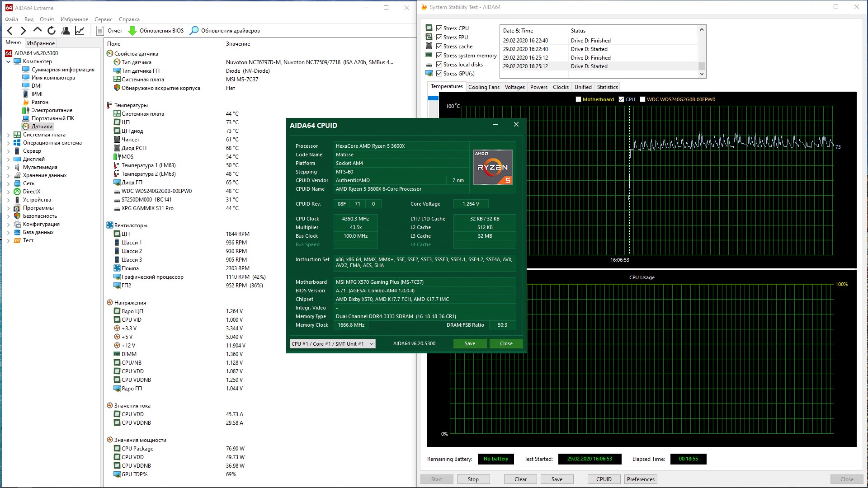This screenshot has width=868, height=488.
Task: Click the Refresh toolbar icon
Action: click(x=52, y=31)
